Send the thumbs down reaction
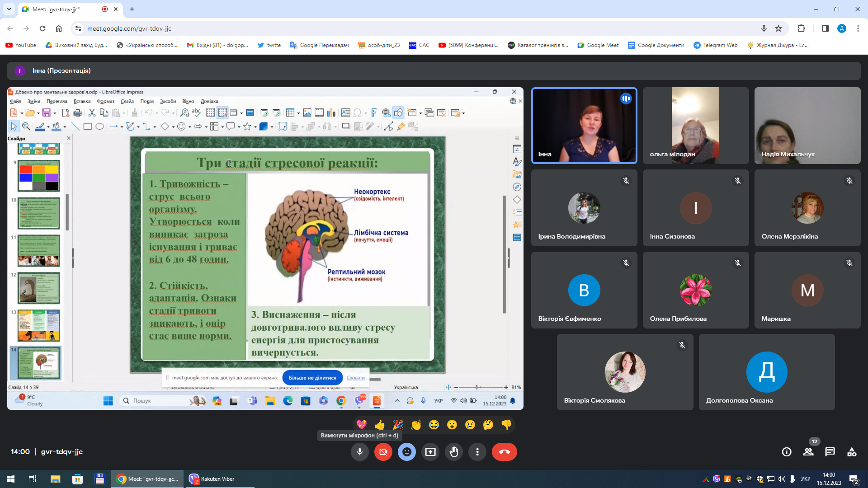The width and height of the screenshot is (868, 488). 506,425
